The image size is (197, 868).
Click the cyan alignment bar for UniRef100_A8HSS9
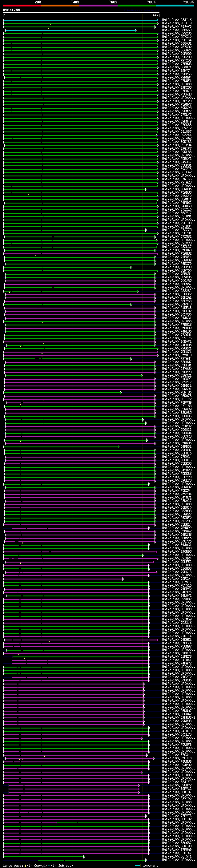[71, 30]
